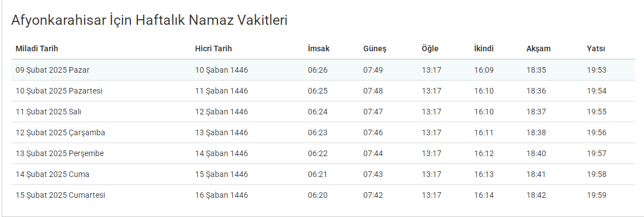The height and width of the screenshot is (217, 644).
Task: Click the Afyonkarahisar İçin Haftalık Namaz Vakitleri heading
Action: pos(149,20)
